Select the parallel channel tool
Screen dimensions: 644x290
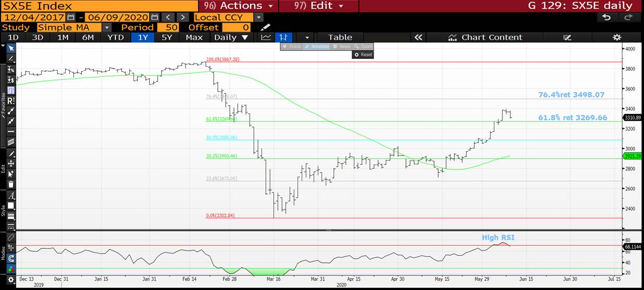(11, 142)
